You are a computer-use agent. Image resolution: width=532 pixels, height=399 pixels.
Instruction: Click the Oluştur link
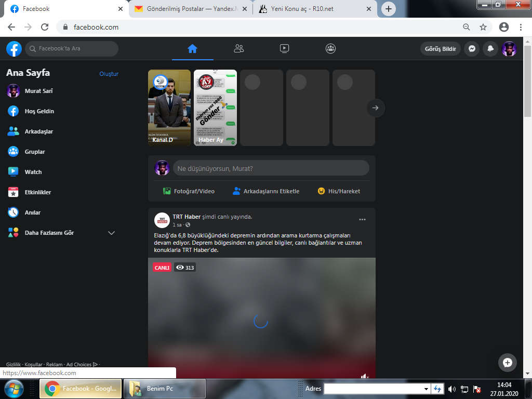[x=109, y=74]
